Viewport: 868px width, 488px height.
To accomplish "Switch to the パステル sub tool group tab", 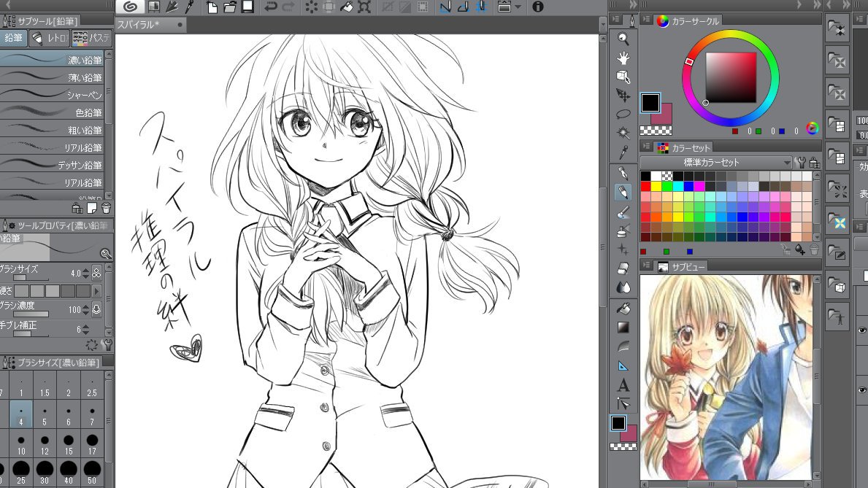I will (92, 38).
